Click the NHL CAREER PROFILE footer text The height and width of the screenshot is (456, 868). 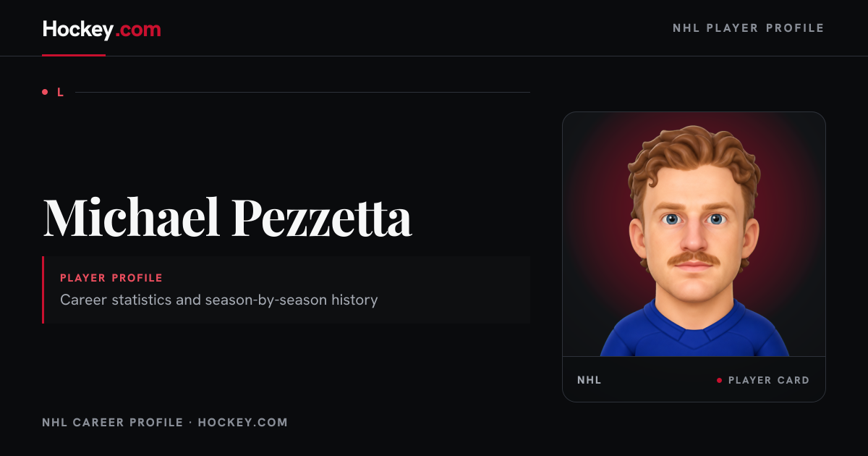[113, 422]
